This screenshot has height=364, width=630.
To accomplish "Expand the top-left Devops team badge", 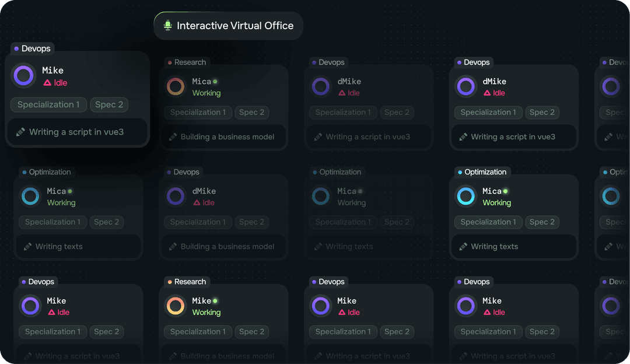I will 32,48.
